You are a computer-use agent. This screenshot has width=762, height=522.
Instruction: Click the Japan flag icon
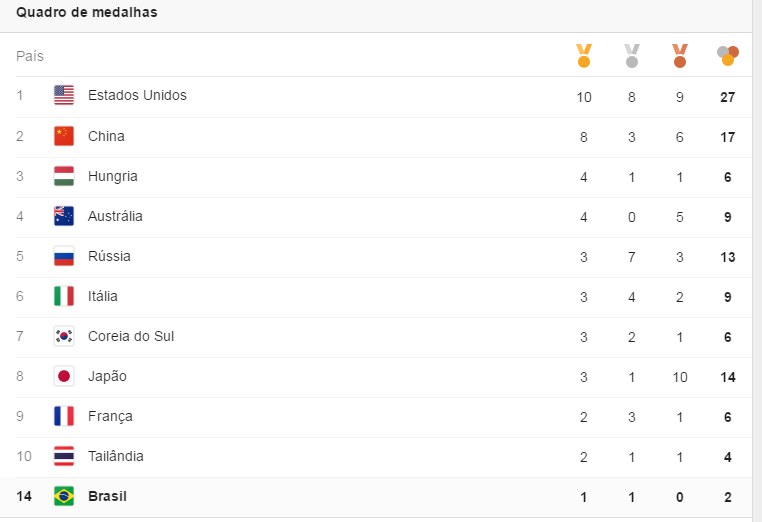[64, 376]
